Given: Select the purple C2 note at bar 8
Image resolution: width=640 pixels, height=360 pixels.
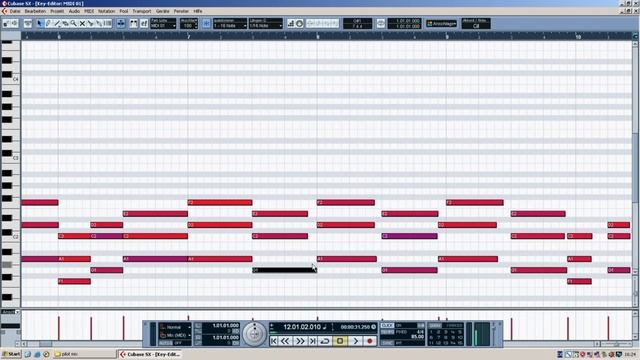Looking at the screenshot, I should coord(409,236).
